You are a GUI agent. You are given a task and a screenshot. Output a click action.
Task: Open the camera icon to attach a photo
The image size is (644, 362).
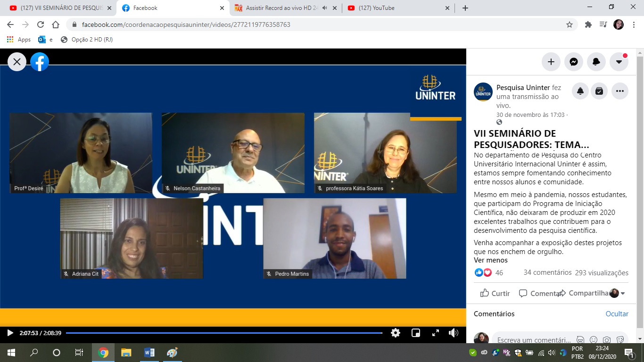click(607, 340)
